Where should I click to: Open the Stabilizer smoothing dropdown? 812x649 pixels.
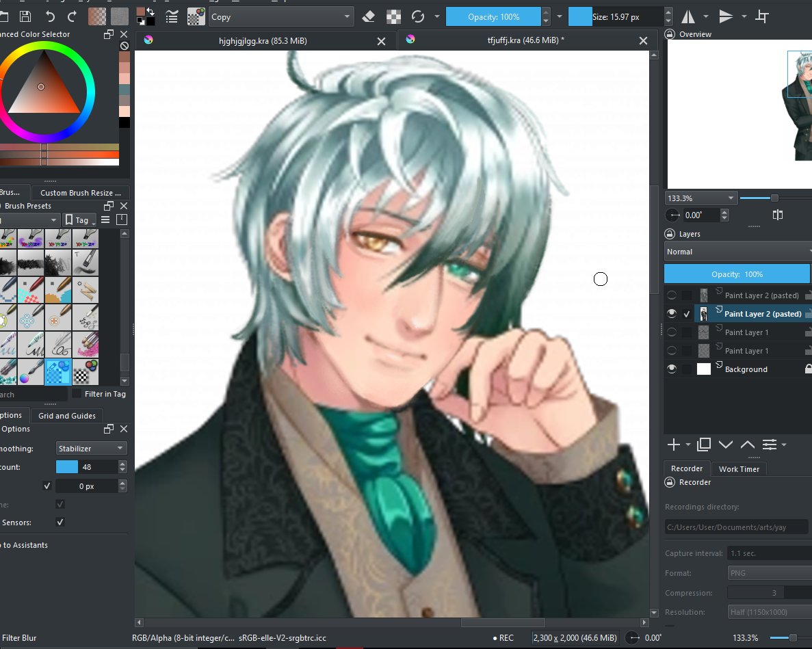pyautogui.click(x=91, y=449)
